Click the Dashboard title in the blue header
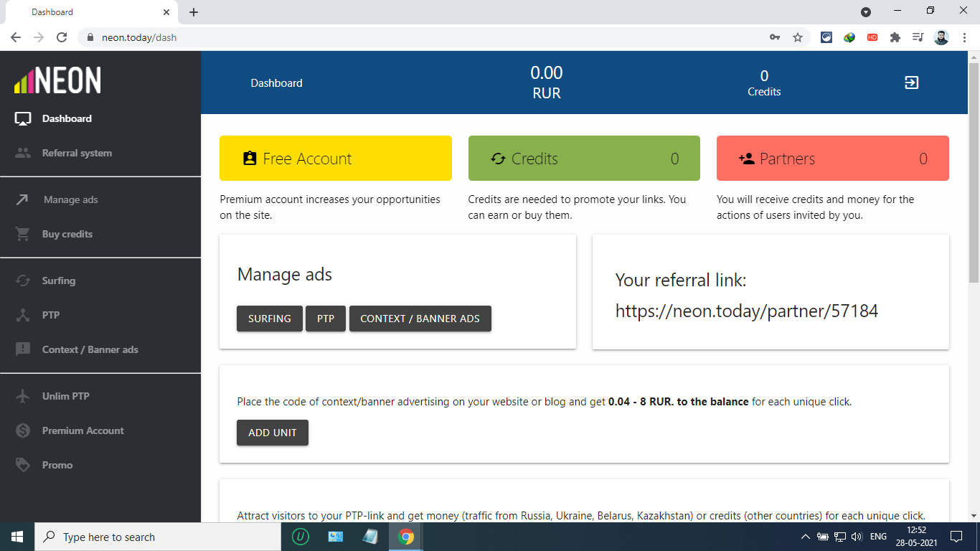This screenshot has height=551, width=980. pos(276,83)
